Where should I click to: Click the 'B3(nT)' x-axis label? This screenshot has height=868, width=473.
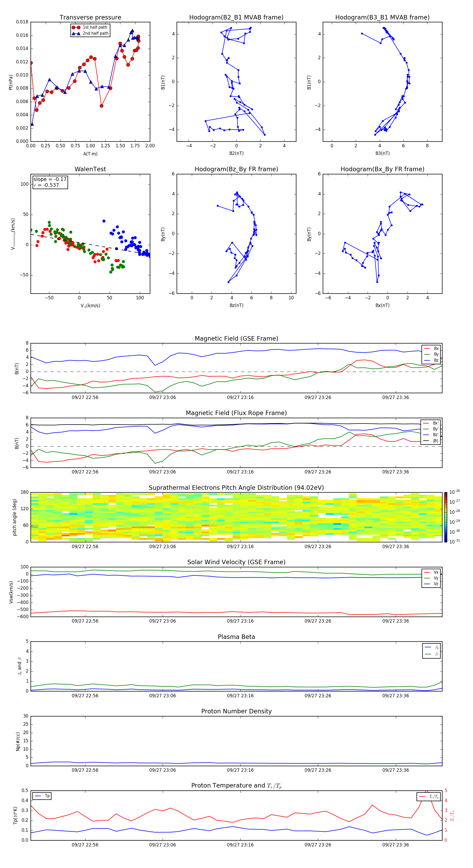tap(382, 153)
